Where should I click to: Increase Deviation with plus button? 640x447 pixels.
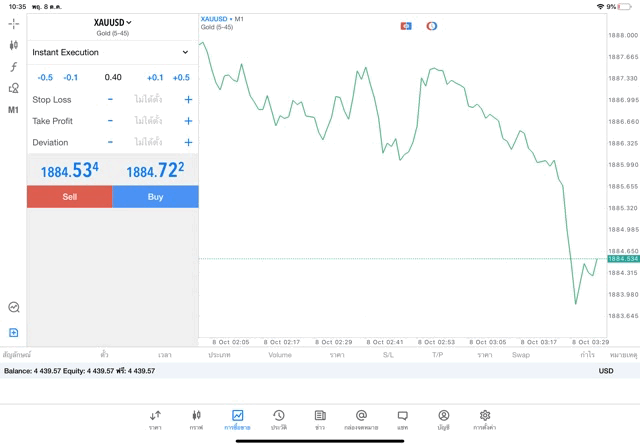(x=188, y=143)
